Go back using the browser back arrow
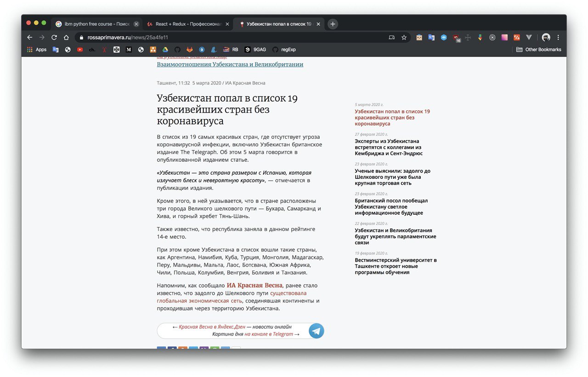 [x=30, y=37]
